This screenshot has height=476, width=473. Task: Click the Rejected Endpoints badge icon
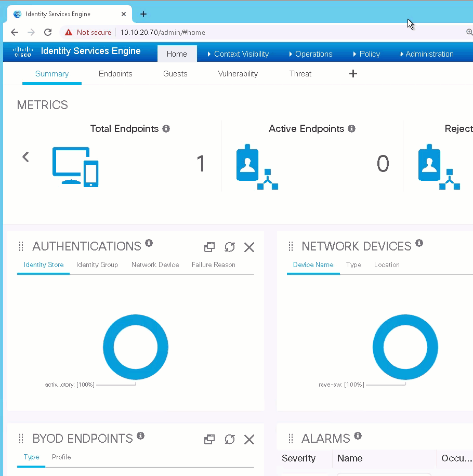tap(439, 167)
